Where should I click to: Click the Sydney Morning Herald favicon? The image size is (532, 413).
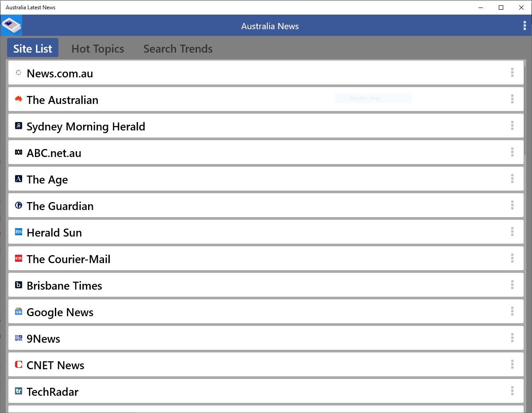coord(19,126)
